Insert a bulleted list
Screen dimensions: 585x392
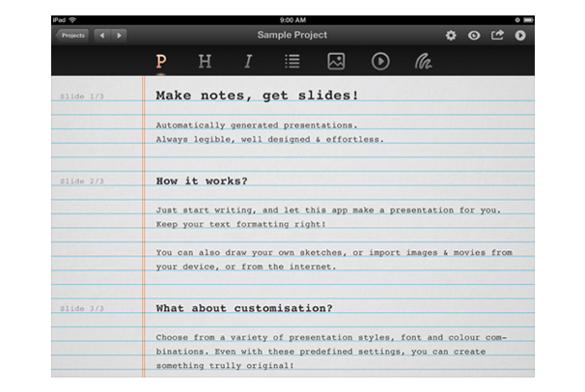click(x=292, y=61)
